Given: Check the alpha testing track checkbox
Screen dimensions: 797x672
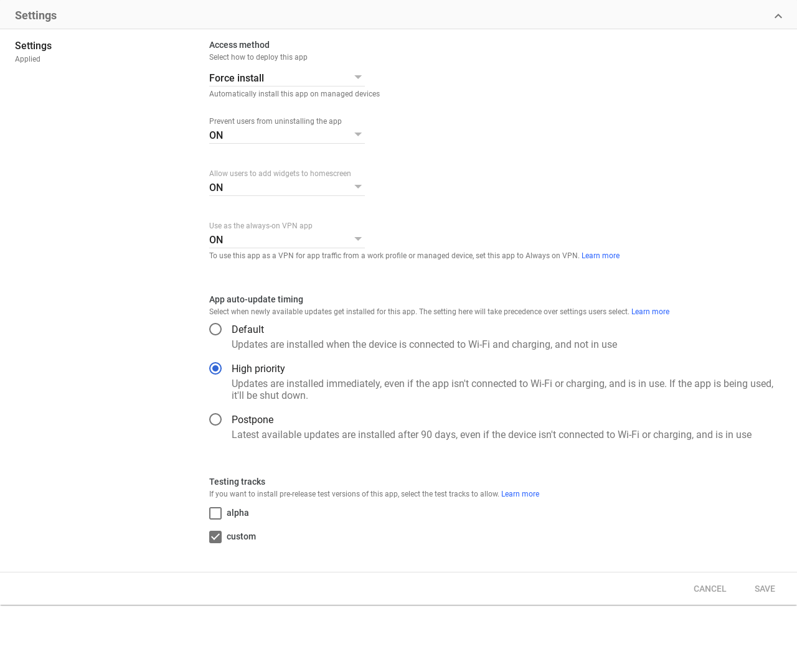Looking at the screenshot, I should coord(215,513).
